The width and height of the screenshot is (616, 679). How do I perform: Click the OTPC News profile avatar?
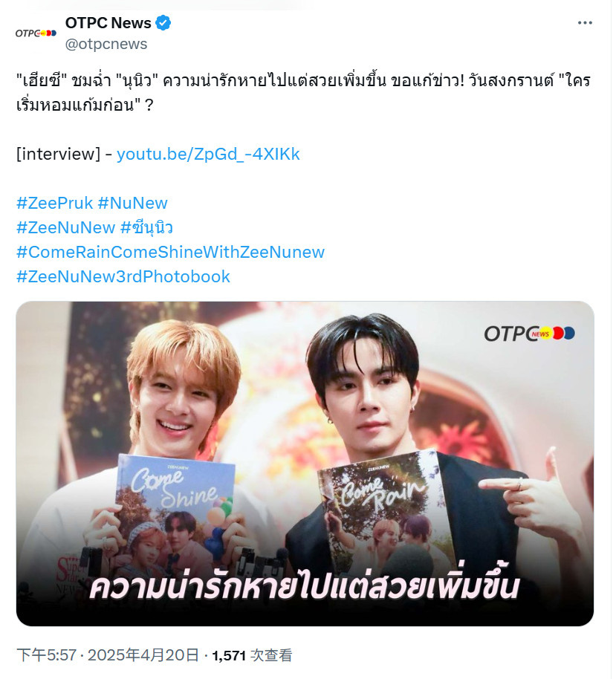36,33
